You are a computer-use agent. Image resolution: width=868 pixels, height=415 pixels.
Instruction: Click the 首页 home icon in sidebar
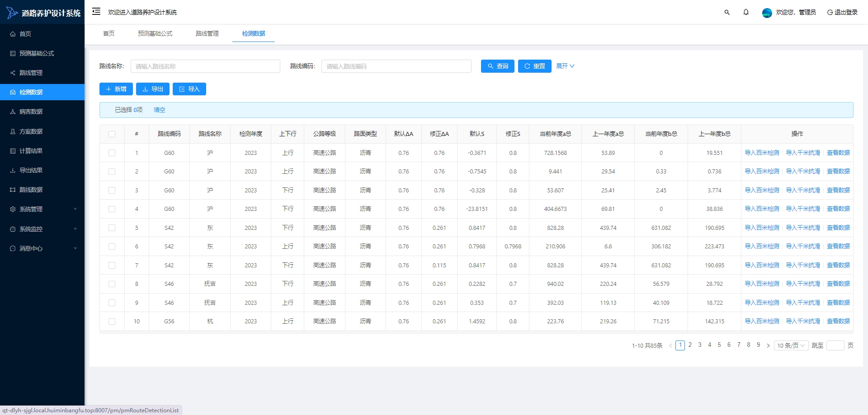[13, 34]
